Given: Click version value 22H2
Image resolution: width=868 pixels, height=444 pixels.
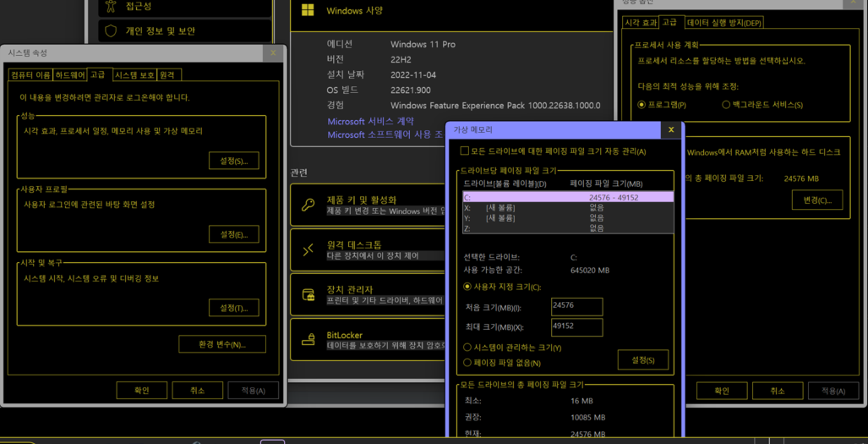Looking at the screenshot, I should pyautogui.click(x=401, y=59).
